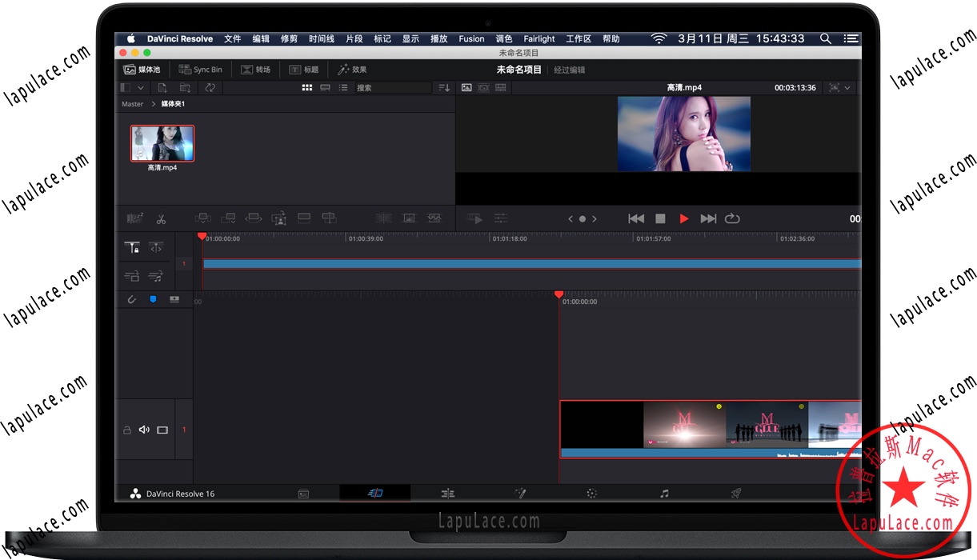Screen dimensions: 977x560
Task: Click the boring detector icon
Action: [x=135, y=218]
